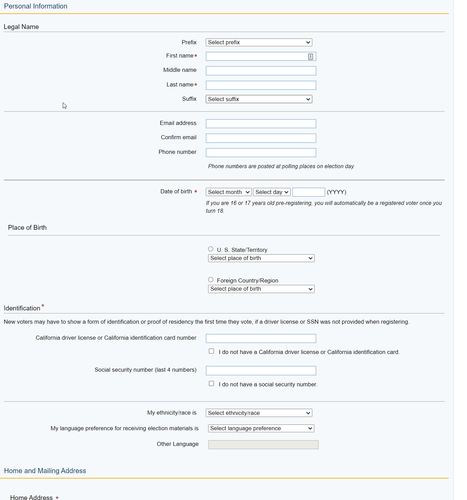This screenshot has height=500, width=467.
Task: Check 'I do not have a California driver license'
Action: tap(211, 351)
